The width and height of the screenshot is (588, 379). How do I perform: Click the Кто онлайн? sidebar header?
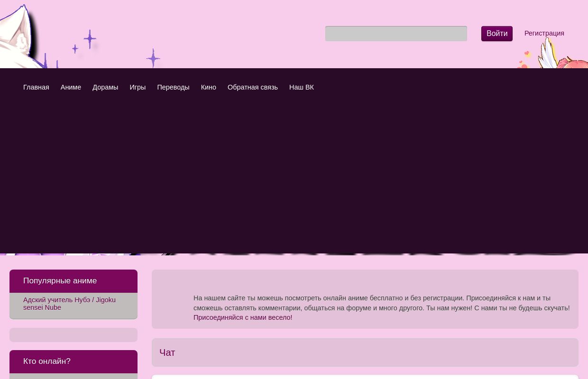(x=46, y=361)
